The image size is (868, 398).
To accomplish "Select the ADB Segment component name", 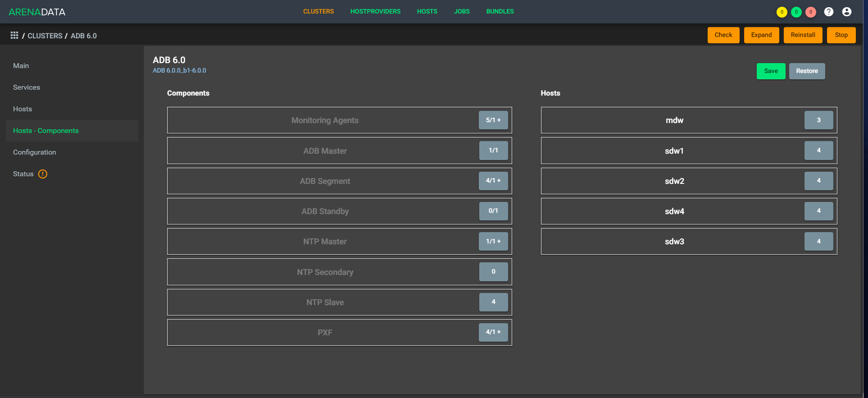I will (x=325, y=181).
